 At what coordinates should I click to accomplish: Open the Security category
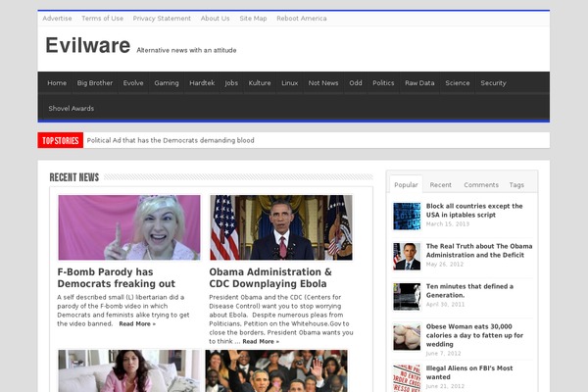point(493,83)
